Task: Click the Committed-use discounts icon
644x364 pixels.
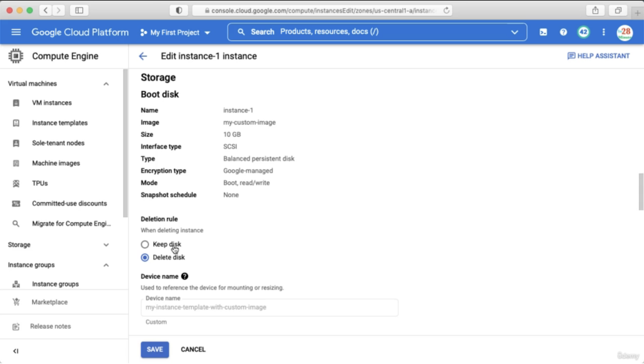Action: coord(16,204)
